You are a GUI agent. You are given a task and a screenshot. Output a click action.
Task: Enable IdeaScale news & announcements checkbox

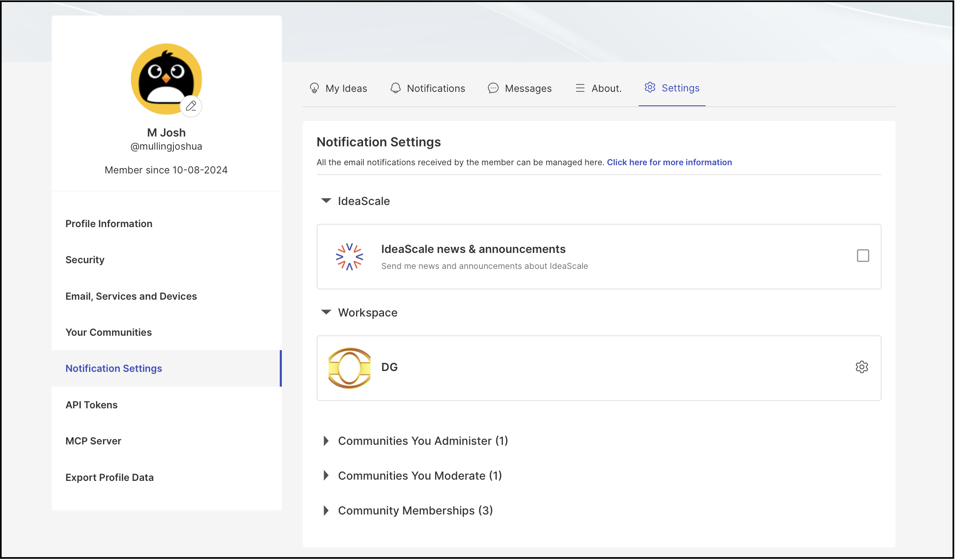pyautogui.click(x=863, y=256)
